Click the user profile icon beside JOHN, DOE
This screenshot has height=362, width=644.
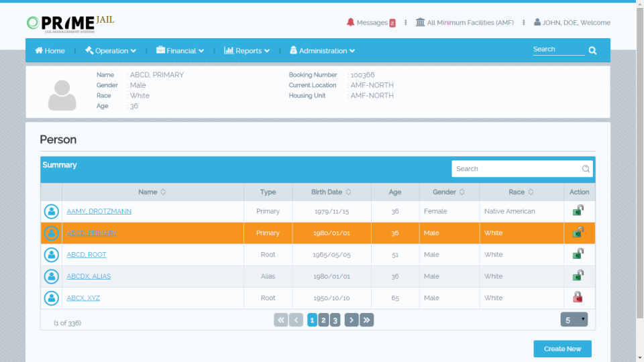[537, 22]
